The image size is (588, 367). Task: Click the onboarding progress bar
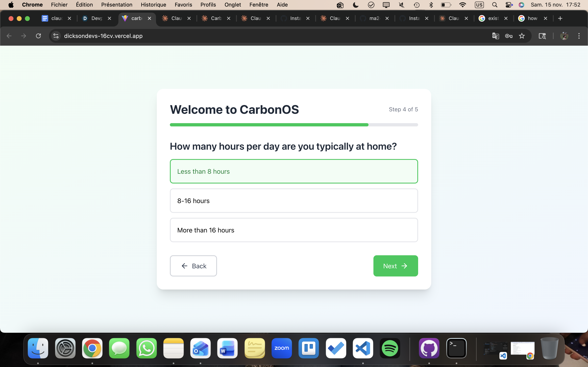[x=294, y=125]
